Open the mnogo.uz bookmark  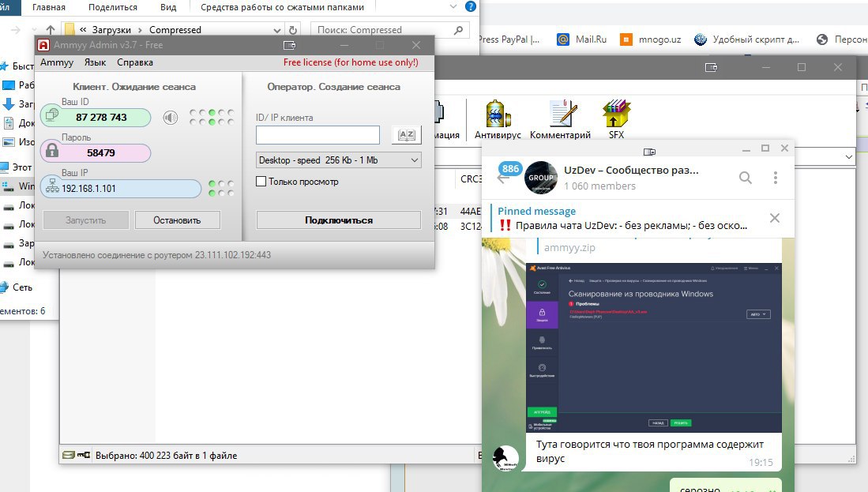tap(651, 39)
